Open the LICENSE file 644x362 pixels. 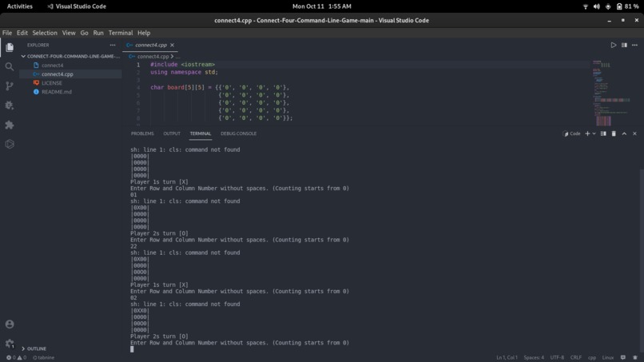click(x=70, y=83)
